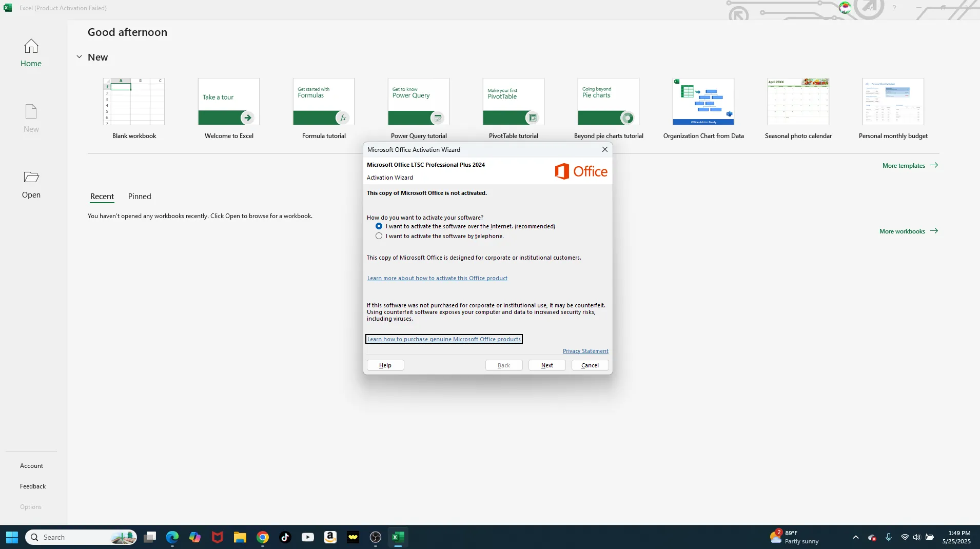
Task: Click 'This copy of Microsoft Office is not activated.'
Action: (427, 193)
